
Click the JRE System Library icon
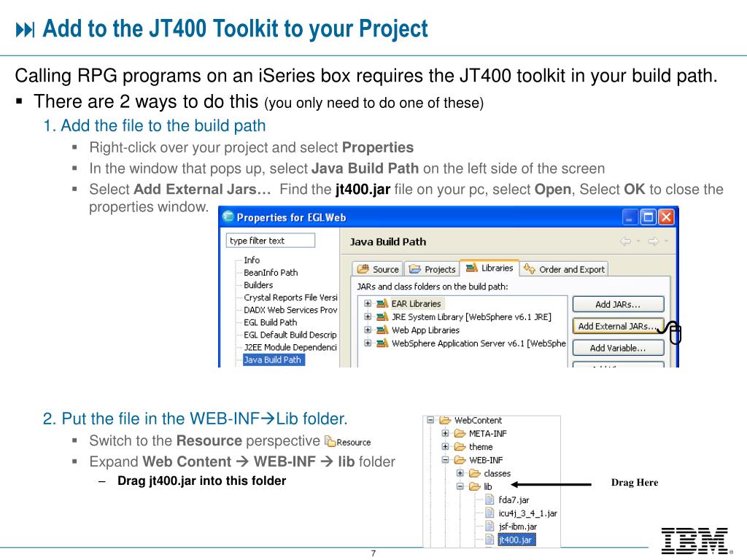pyautogui.click(x=382, y=316)
